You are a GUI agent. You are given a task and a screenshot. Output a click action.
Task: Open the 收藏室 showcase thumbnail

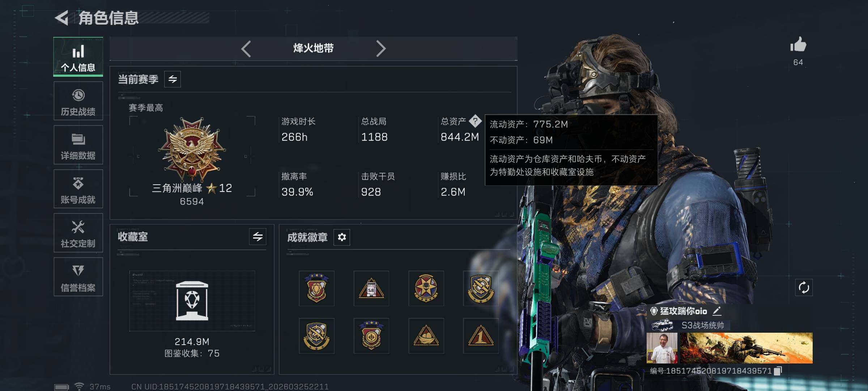click(x=192, y=301)
